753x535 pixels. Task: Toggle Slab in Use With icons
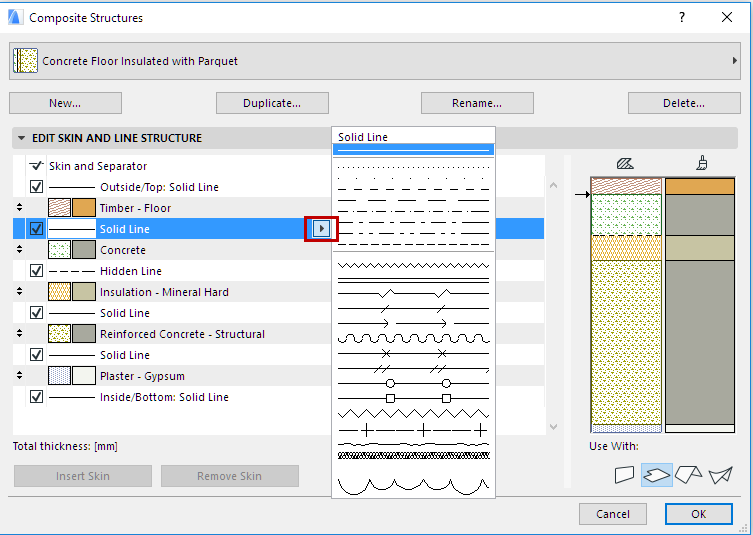656,475
